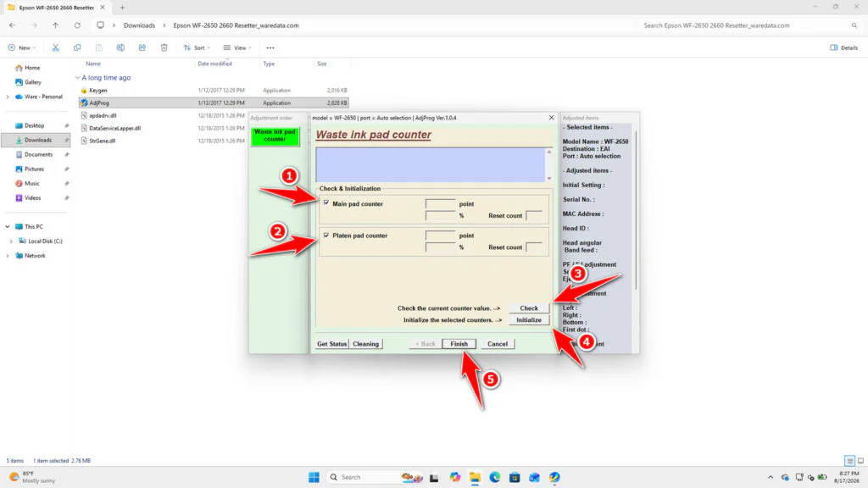Click the Get Status button
The width and height of the screenshot is (868, 488).
[x=331, y=344]
